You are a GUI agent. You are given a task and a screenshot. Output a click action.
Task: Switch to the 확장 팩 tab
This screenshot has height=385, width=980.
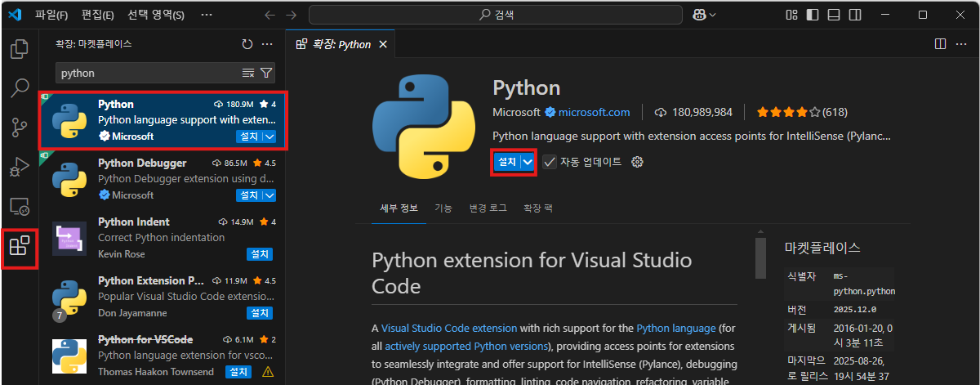(537, 208)
